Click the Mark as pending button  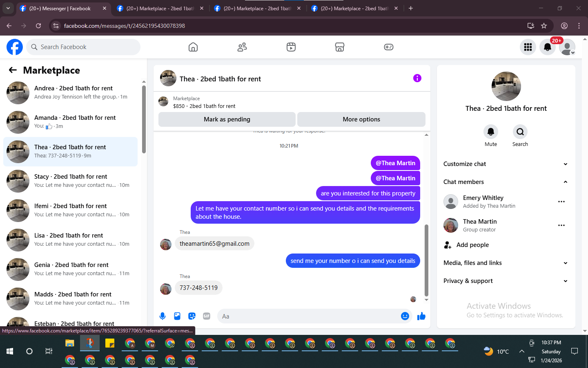pyautogui.click(x=227, y=119)
